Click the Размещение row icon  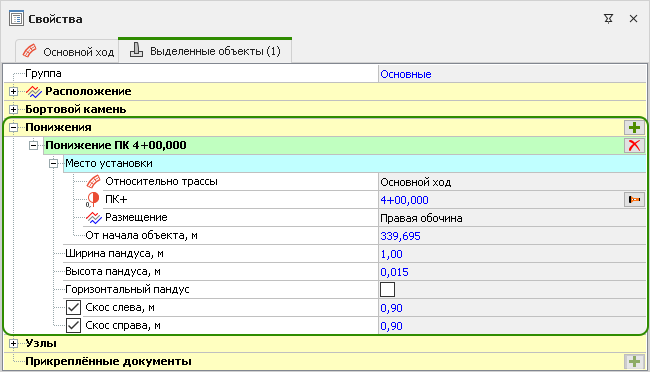coord(94,217)
